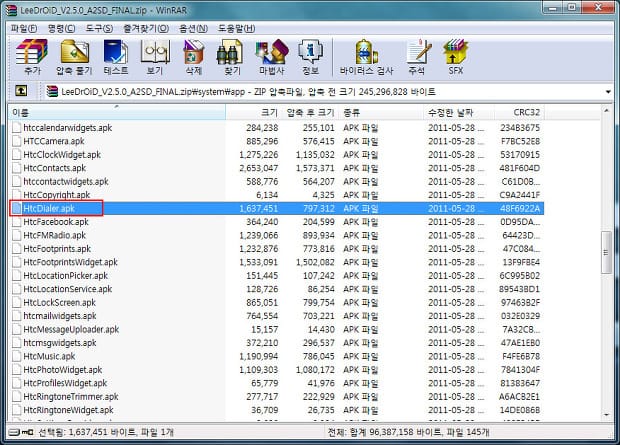Screen dimensions: 620x445
Task: Expand the archive path dropdown
Action: (608, 92)
